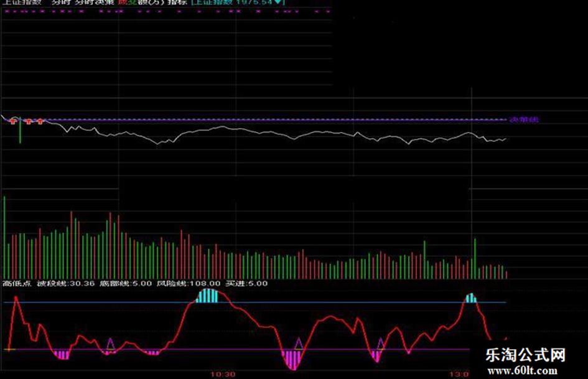The width and height of the screenshot is (588, 379).
Task: Click the 风险线:108.00 value label
Action: 189,283
